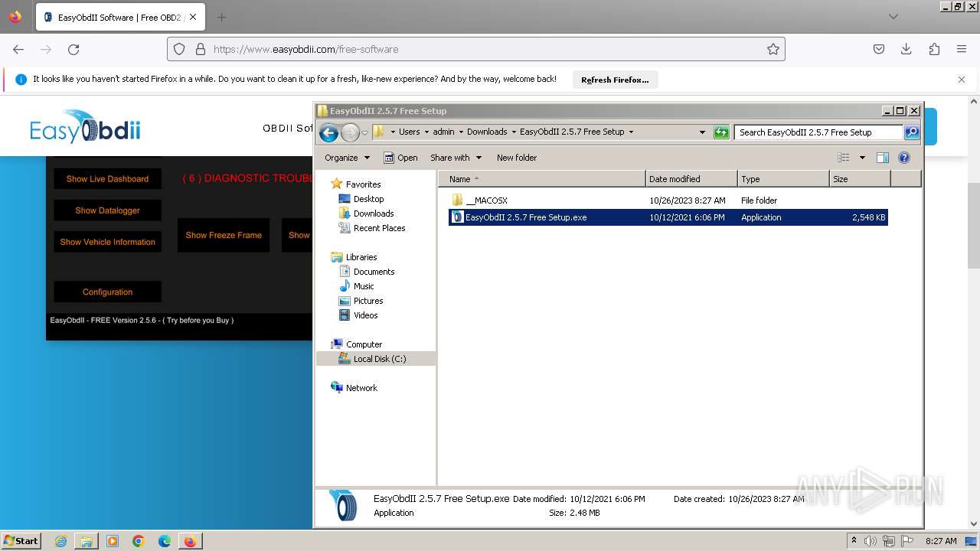Click Explorer forward navigation arrow

click(x=350, y=132)
